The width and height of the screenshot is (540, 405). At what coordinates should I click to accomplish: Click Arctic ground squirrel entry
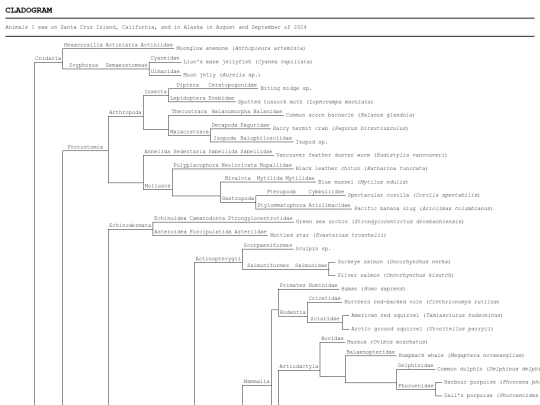tap(422, 329)
